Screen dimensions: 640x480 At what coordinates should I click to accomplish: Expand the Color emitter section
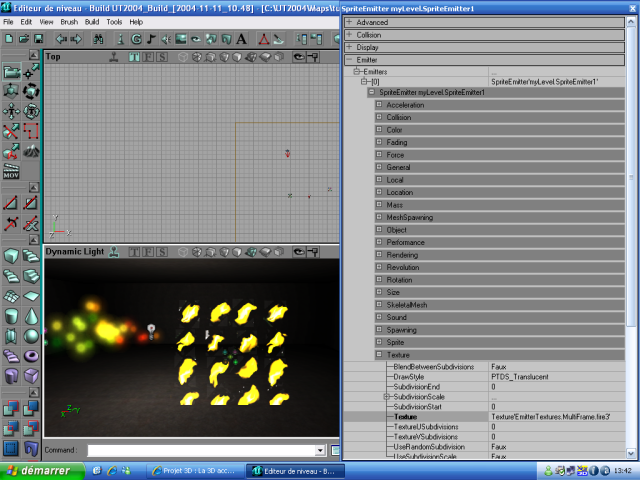[x=379, y=130]
